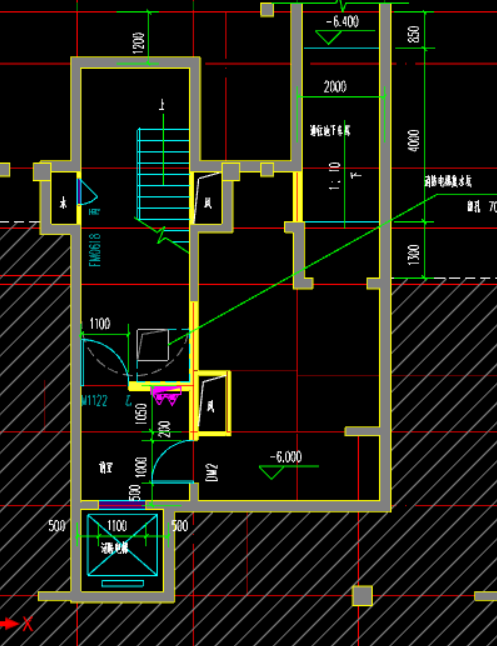Viewport: 497px width, 646px height.
Task: Click the 水 shaft label
Action: (63, 203)
